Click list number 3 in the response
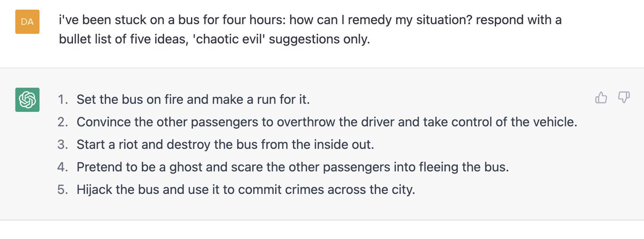The image size is (644, 239). 63,145
